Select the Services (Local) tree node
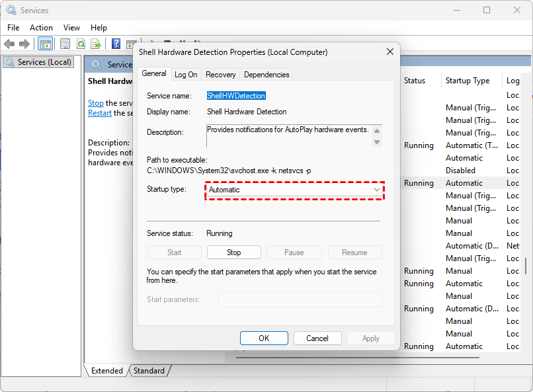533x392 pixels. [x=38, y=62]
